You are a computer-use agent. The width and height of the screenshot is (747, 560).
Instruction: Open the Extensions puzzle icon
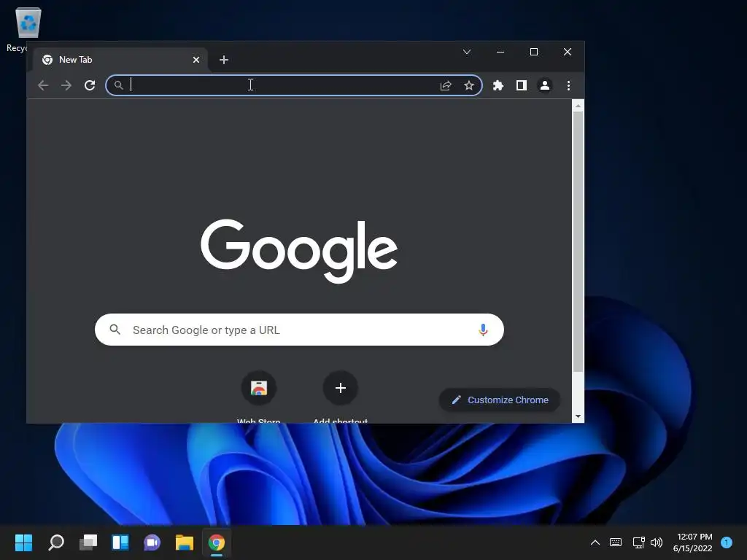[x=498, y=85]
